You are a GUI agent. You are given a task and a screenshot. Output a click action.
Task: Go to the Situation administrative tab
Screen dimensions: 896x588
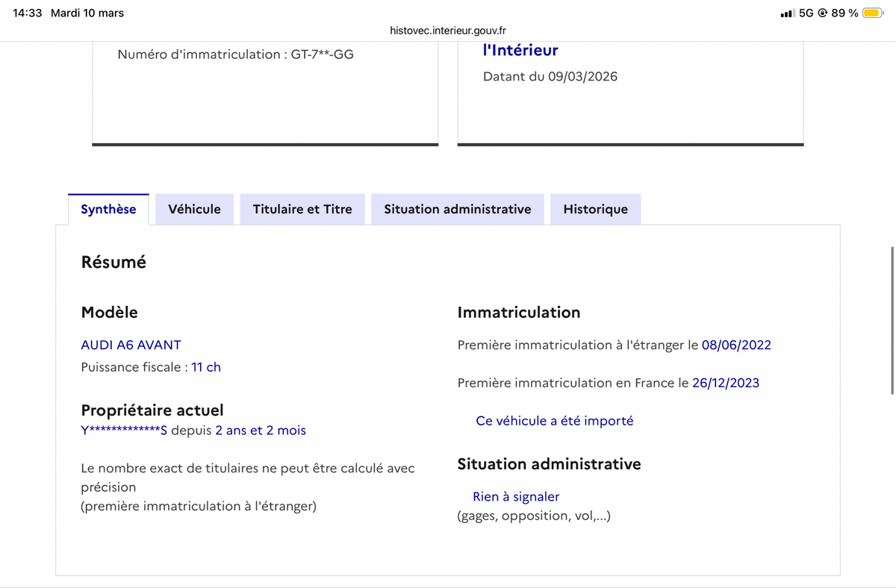(458, 209)
